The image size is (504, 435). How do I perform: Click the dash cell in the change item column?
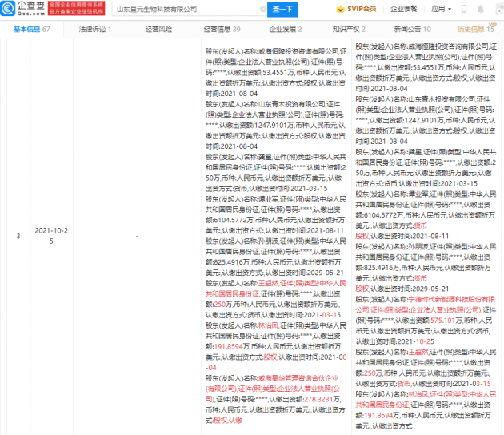pyautogui.click(x=137, y=237)
